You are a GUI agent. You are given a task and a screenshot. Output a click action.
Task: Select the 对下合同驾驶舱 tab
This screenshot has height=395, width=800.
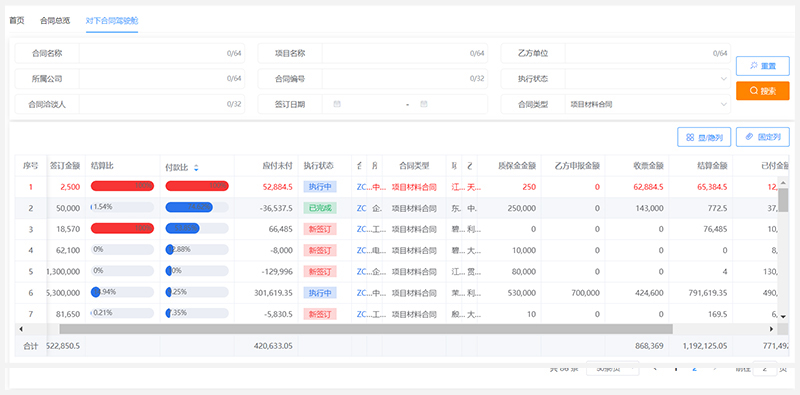[x=112, y=21]
